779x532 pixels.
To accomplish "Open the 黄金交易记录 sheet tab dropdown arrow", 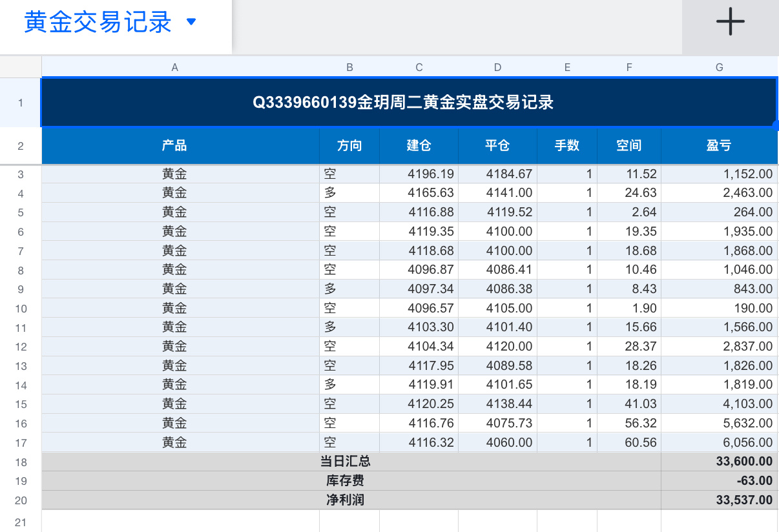I will pos(191,22).
